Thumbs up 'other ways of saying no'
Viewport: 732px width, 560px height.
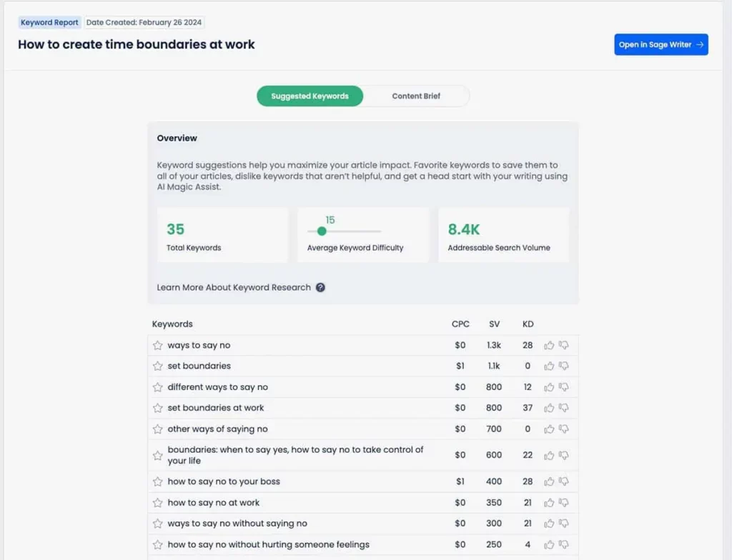549,429
